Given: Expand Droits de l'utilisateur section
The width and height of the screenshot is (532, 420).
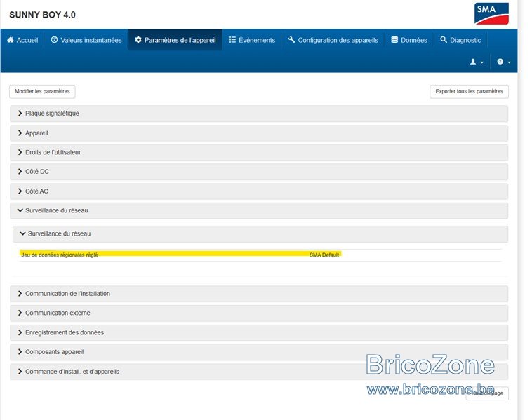Looking at the screenshot, I should coord(259,153).
